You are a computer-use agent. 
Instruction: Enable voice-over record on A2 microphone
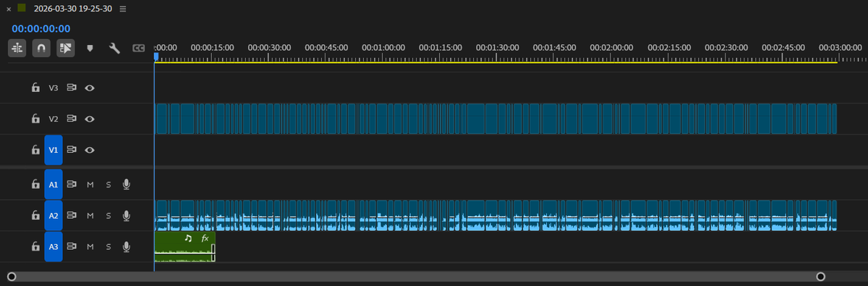pyautogui.click(x=127, y=215)
